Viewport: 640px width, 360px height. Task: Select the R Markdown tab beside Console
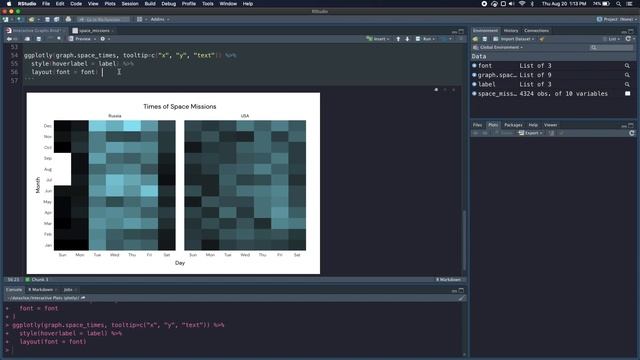(x=40, y=289)
